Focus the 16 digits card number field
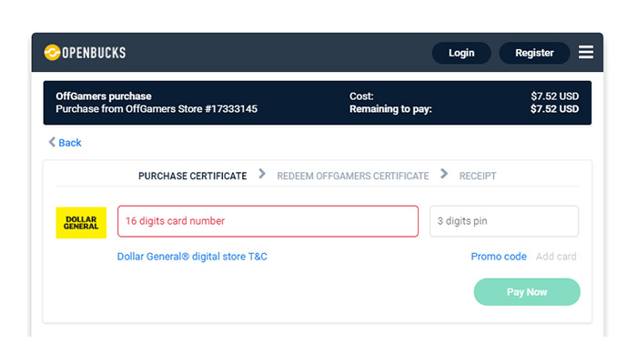This screenshot has width=637, height=364. (x=268, y=221)
